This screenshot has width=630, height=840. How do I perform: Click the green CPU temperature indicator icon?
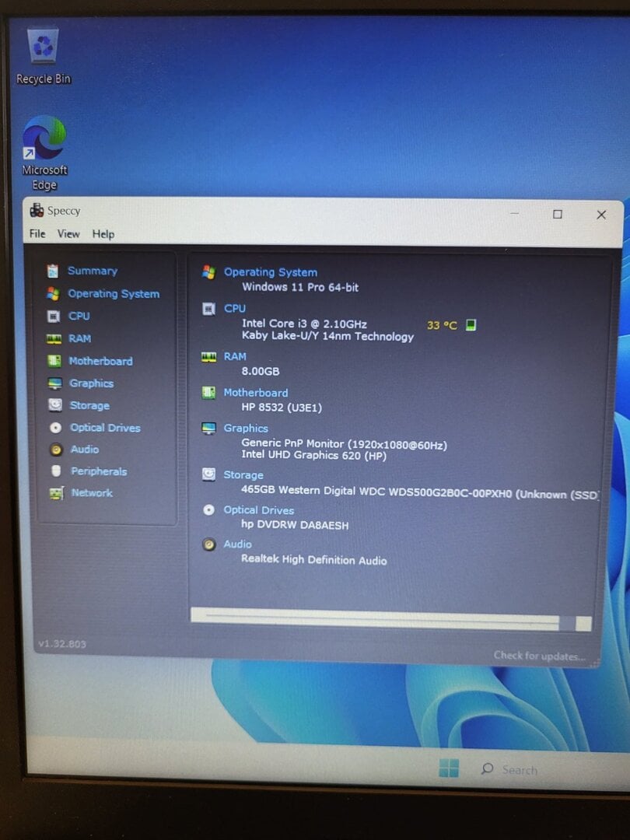[471, 325]
